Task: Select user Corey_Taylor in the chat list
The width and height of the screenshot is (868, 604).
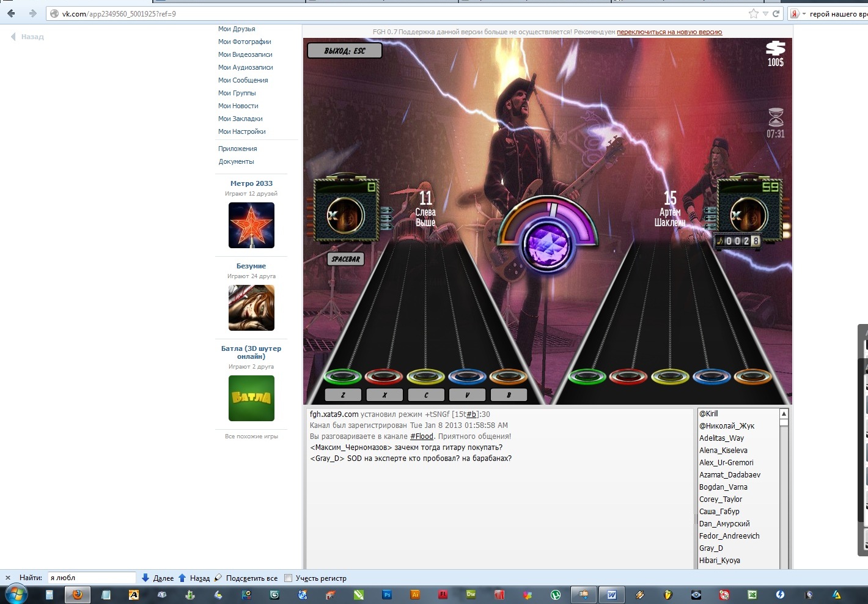Action: (x=721, y=499)
